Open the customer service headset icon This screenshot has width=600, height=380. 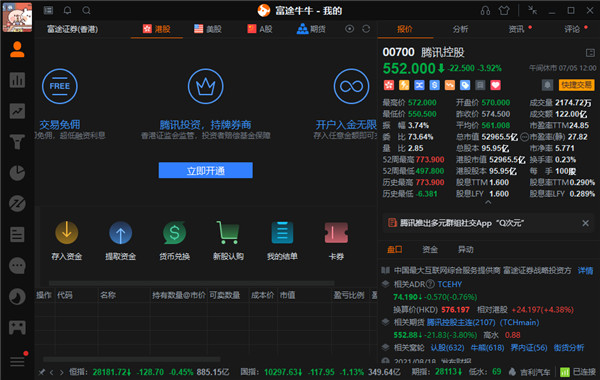[485, 10]
